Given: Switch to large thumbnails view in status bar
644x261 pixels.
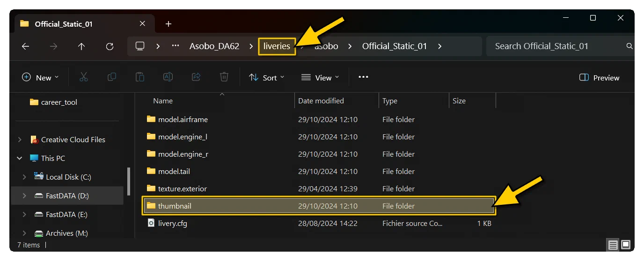Looking at the screenshot, I should (x=626, y=245).
